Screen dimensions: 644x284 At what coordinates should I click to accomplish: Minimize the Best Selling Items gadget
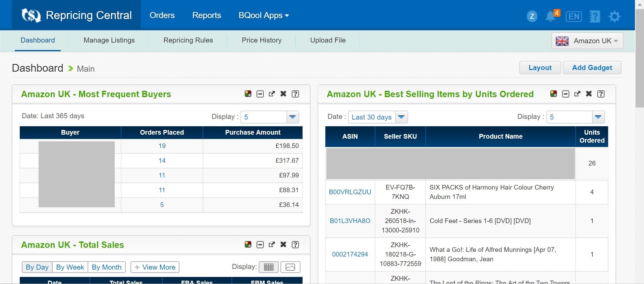pyautogui.click(x=566, y=94)
